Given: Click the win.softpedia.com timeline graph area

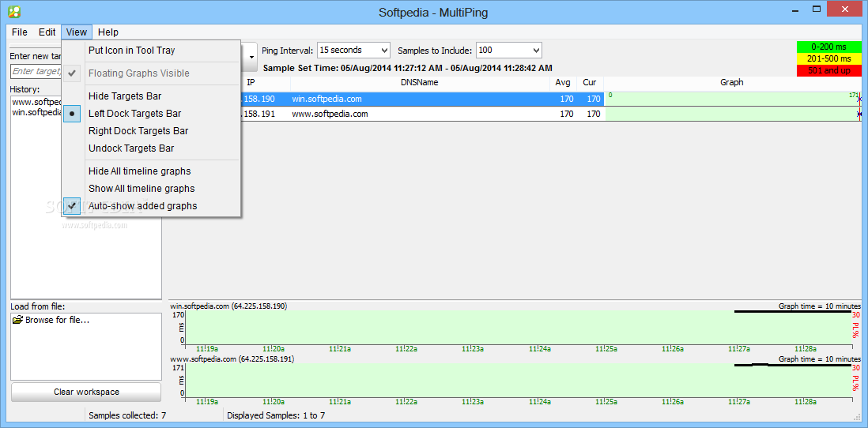Looking at the screenshot, I should 518,328.
